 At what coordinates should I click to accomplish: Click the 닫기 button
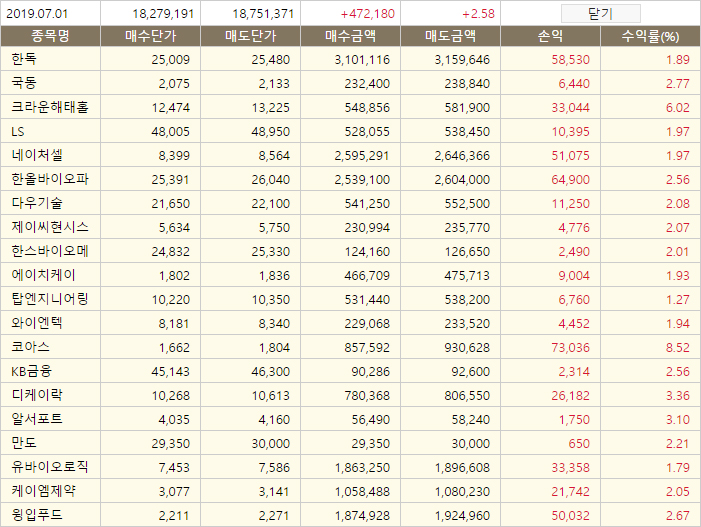pos(600,13)
